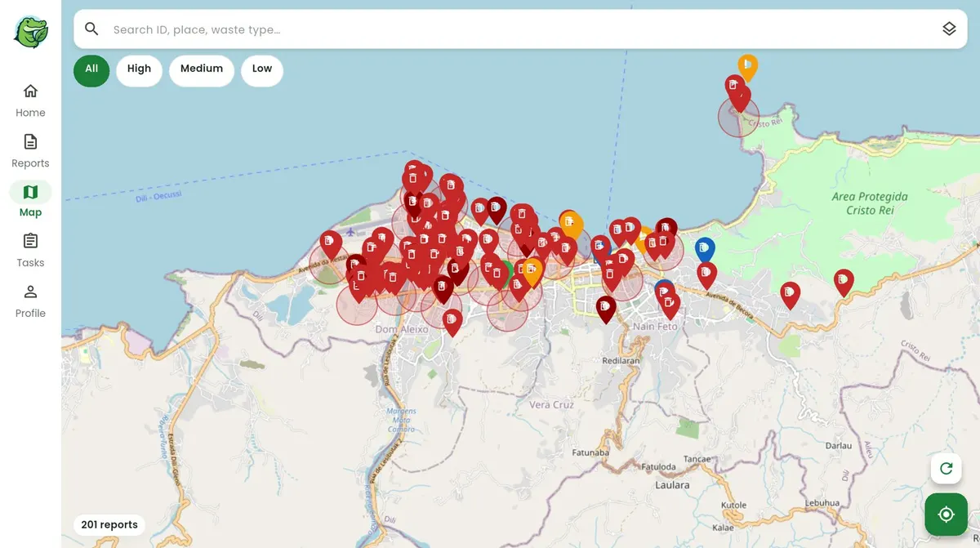Filter reports by High priority

[139, 70]
